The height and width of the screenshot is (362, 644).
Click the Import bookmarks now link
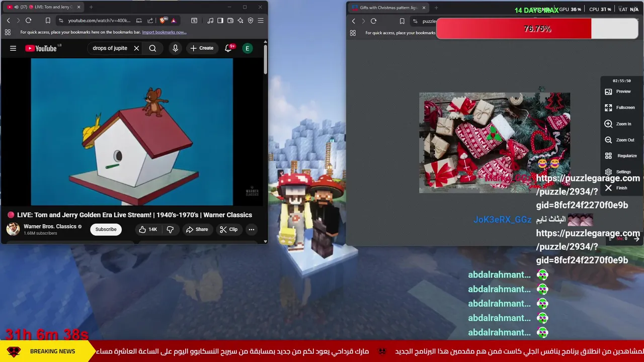[164, 32]
